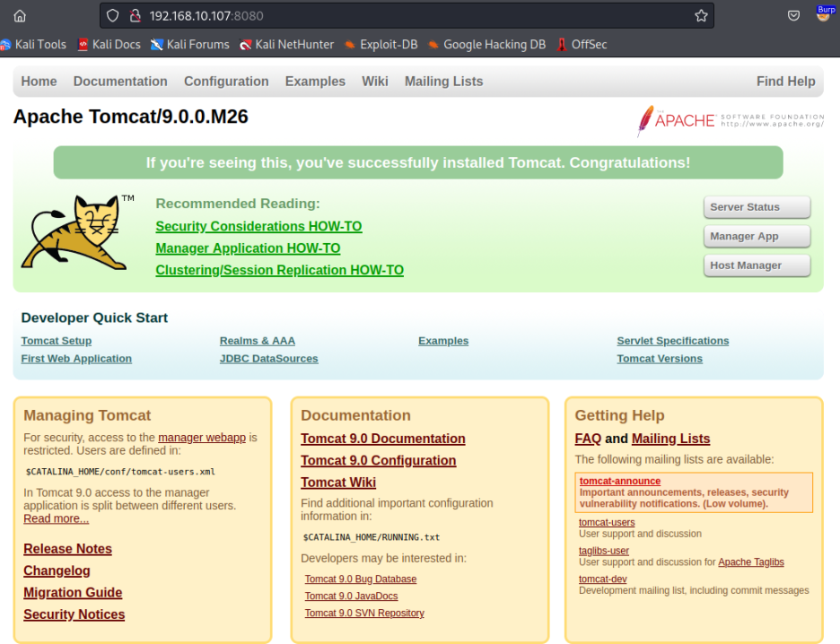
Task: Click the Read more... link
Action: click(57, 518)
